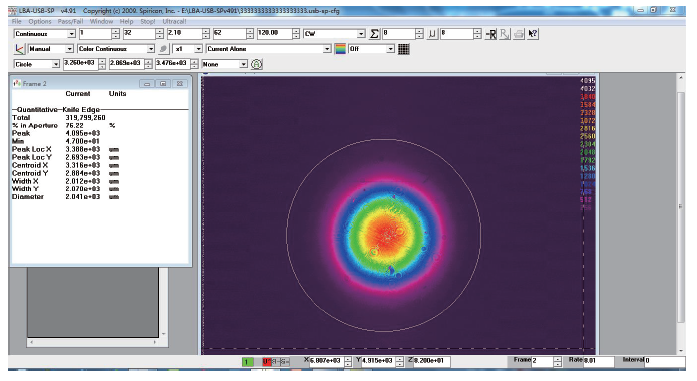Click the context help arrow-question icon
The image size is (697, 381).
pyautogui.click(x=533, y=34)
